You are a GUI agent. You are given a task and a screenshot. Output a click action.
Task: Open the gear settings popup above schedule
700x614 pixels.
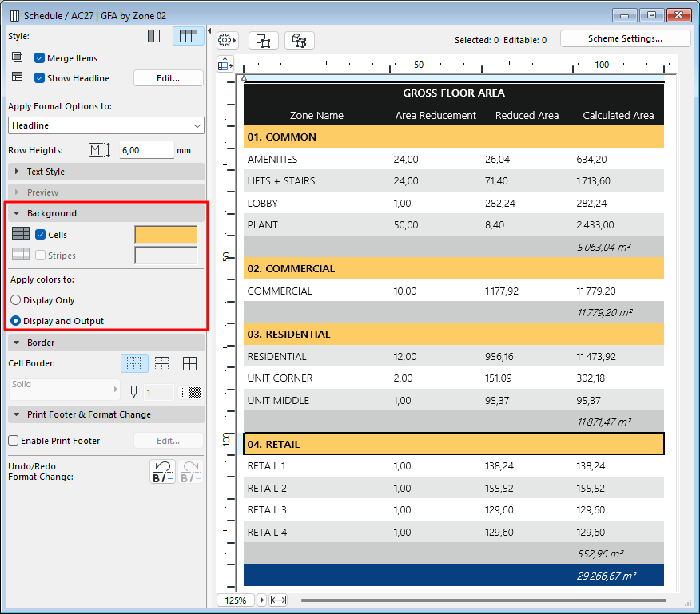(227, 40)
